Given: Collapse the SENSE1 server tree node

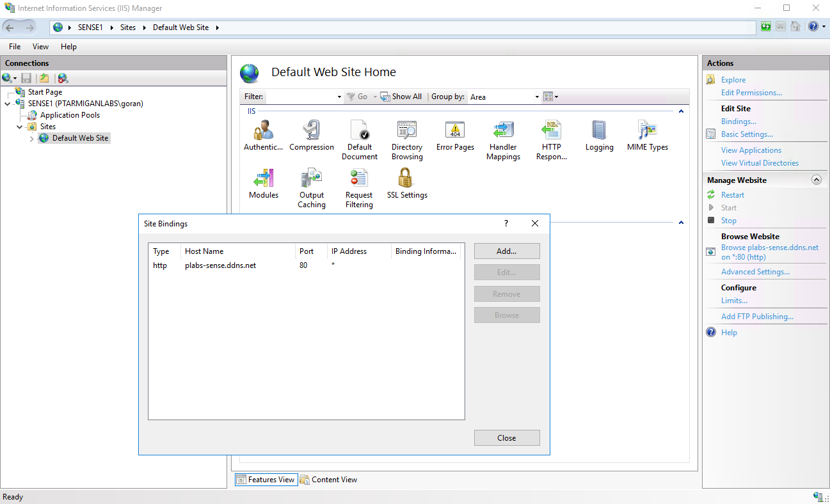Looking at the screenshot, I should point(8,104).
